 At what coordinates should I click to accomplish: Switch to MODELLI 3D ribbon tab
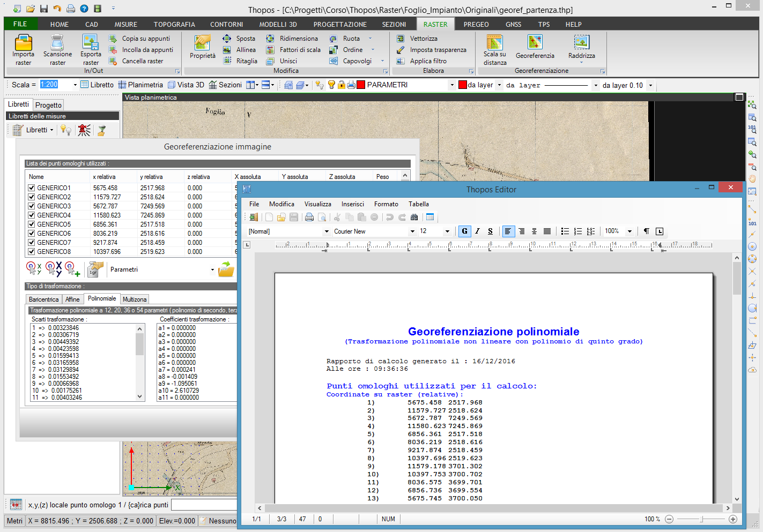click(x=278, y=25)
